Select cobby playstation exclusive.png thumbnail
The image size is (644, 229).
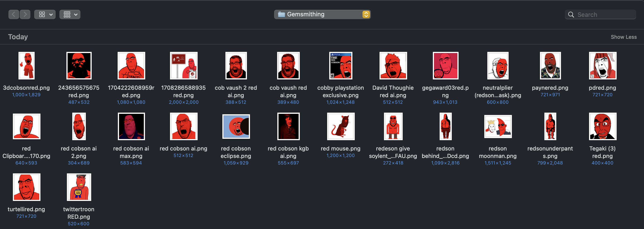pyautogui.click(x=340, y=66)
